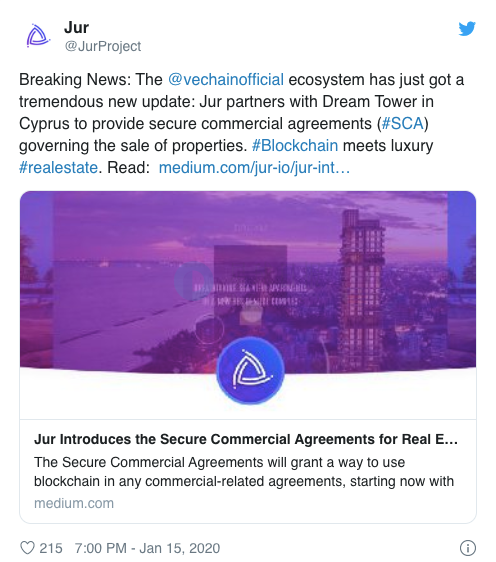
Task: Click the 215 likes count
Action: (x=51, y=548)
